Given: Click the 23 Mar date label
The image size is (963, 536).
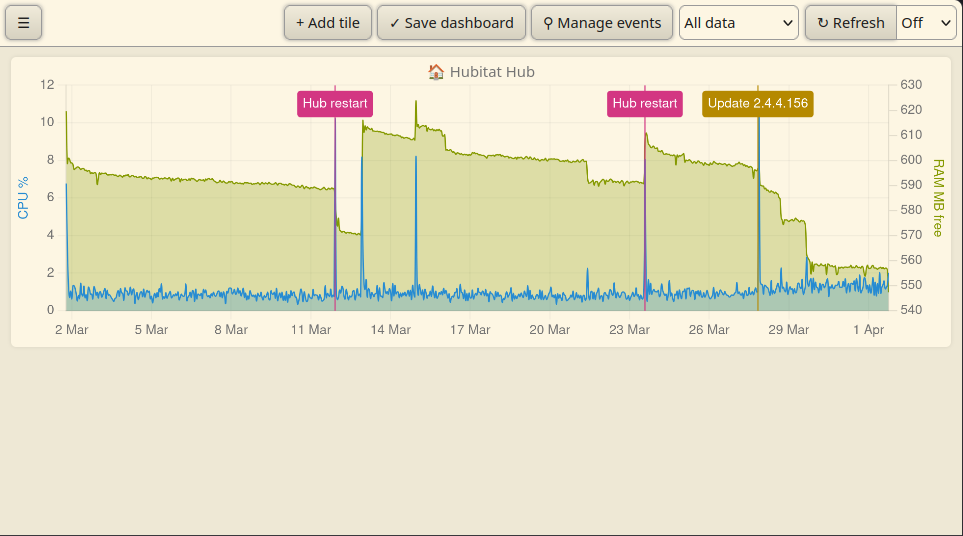Looking at the screenshot, I should click(630, 330).
